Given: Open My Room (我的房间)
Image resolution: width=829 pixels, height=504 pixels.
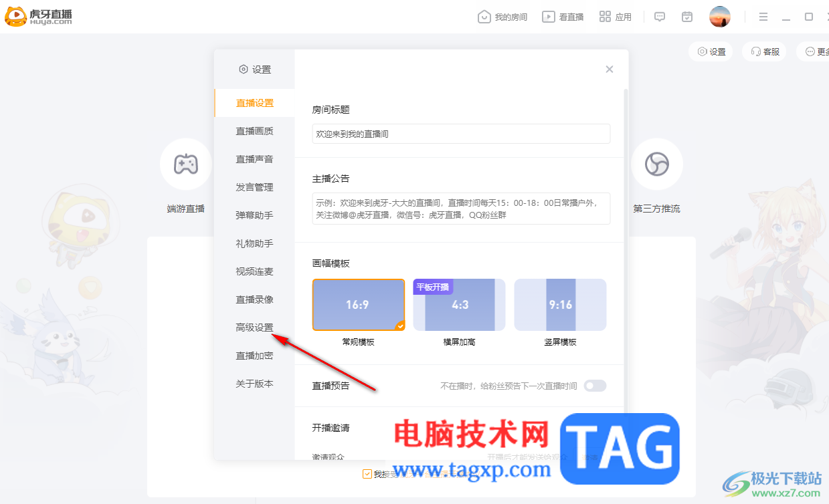Looking at the screenshot, I should click(502, 17).
